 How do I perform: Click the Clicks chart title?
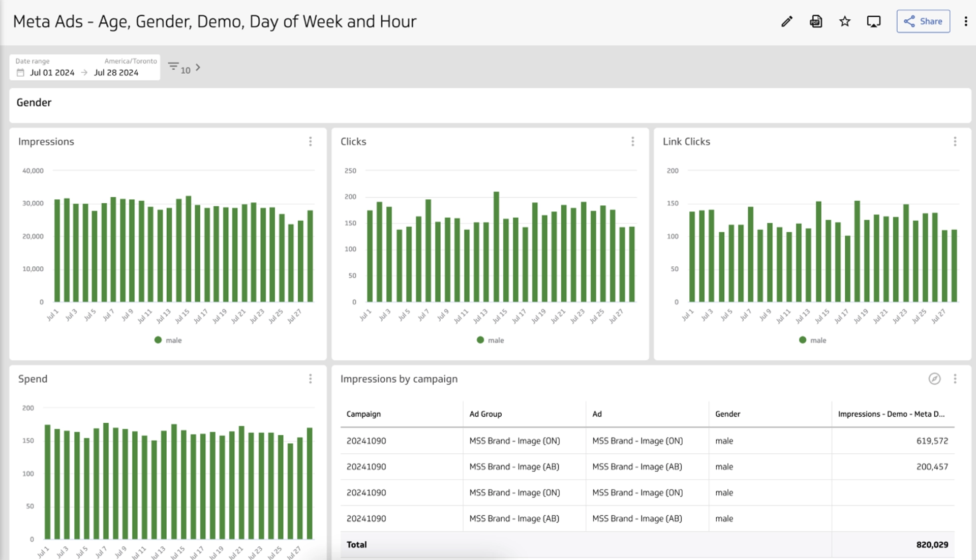353,141
